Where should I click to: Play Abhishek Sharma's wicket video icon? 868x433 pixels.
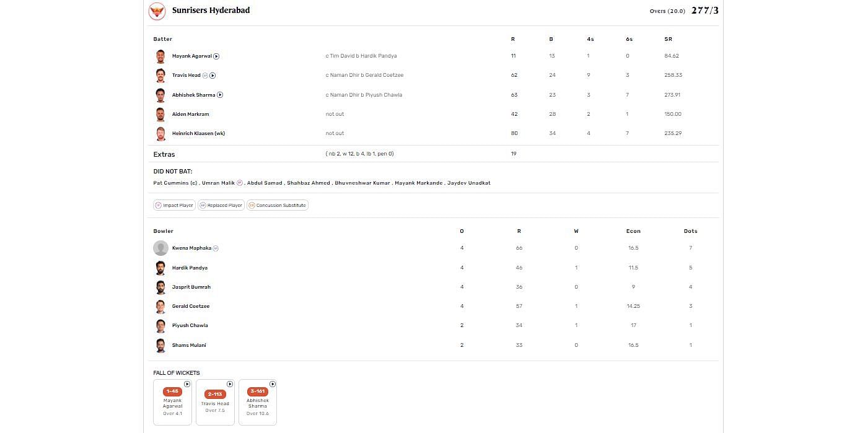(x=220, y=95)
